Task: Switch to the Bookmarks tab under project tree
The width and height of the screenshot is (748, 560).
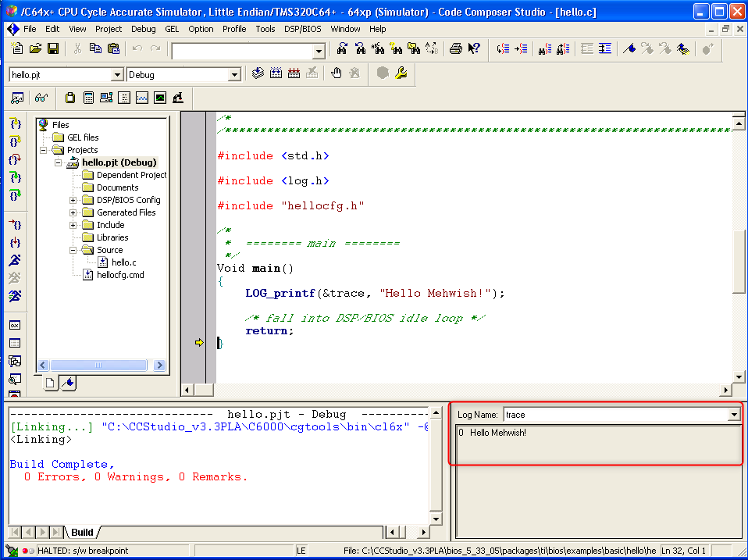Action: (69, 383)
